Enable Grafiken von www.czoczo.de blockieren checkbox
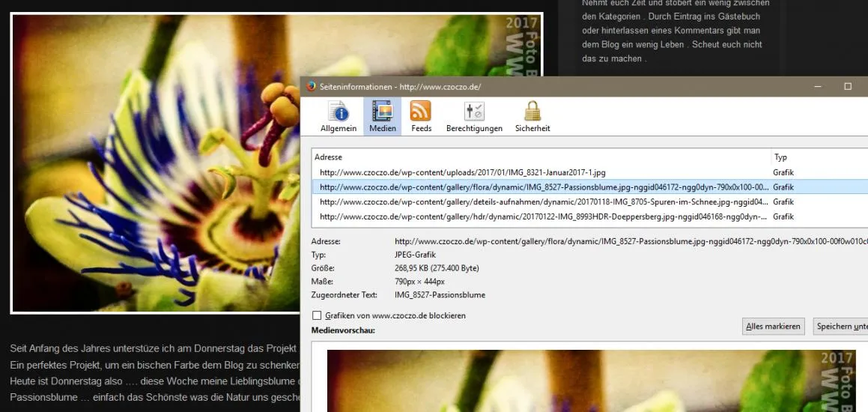The height and width of the screenshot is (412, 868). pos(317,315)
